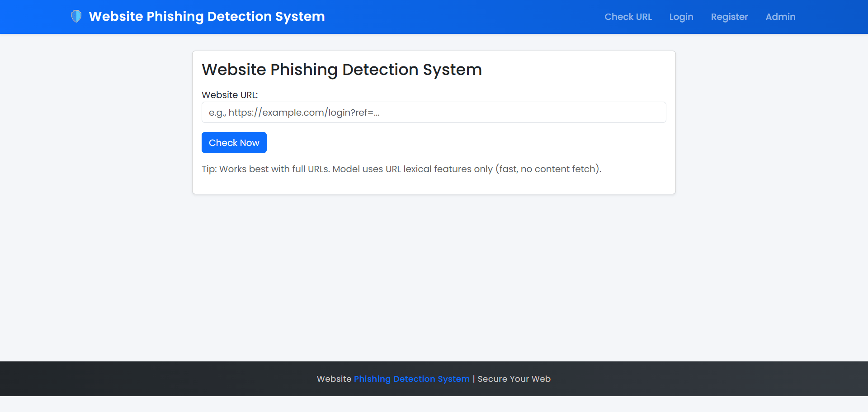Click inside the Website URL input field
This screenshot has width=868, height=412.
(x=434, y=112)
